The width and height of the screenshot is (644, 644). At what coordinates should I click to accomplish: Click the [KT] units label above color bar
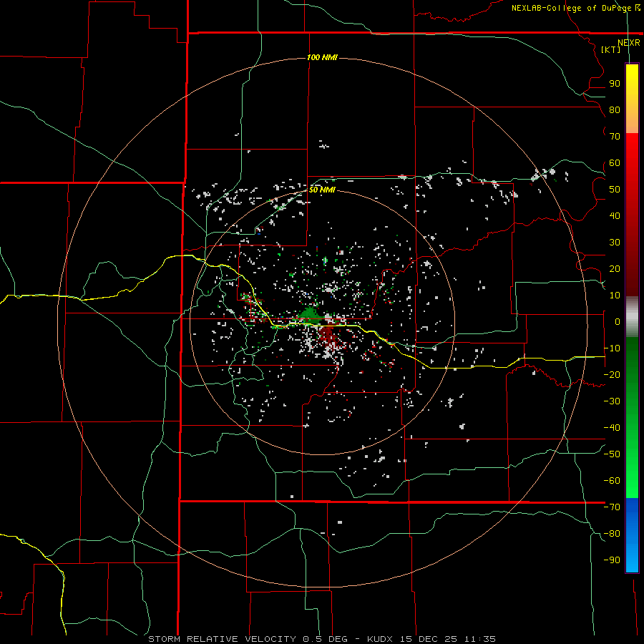pos(610,49)
